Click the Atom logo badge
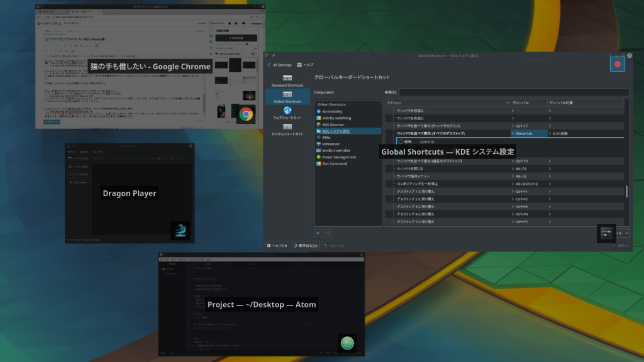This screenshot has height=362, width=644. pyautogui.click(x=347, y=343)
